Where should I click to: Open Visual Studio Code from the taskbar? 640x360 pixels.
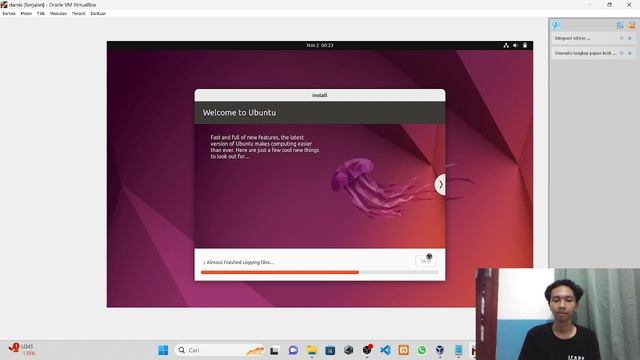385,350
